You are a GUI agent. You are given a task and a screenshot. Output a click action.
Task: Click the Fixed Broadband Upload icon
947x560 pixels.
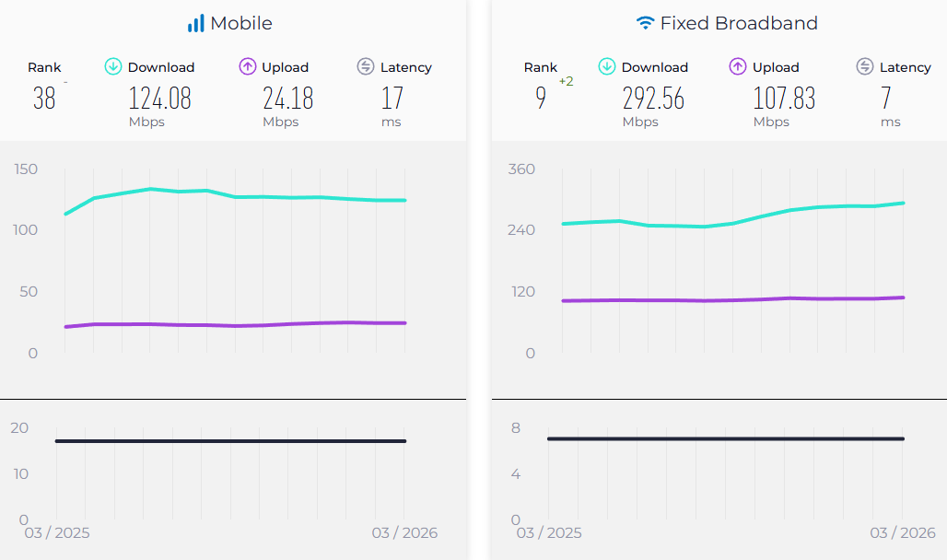(x=738, y=66)
